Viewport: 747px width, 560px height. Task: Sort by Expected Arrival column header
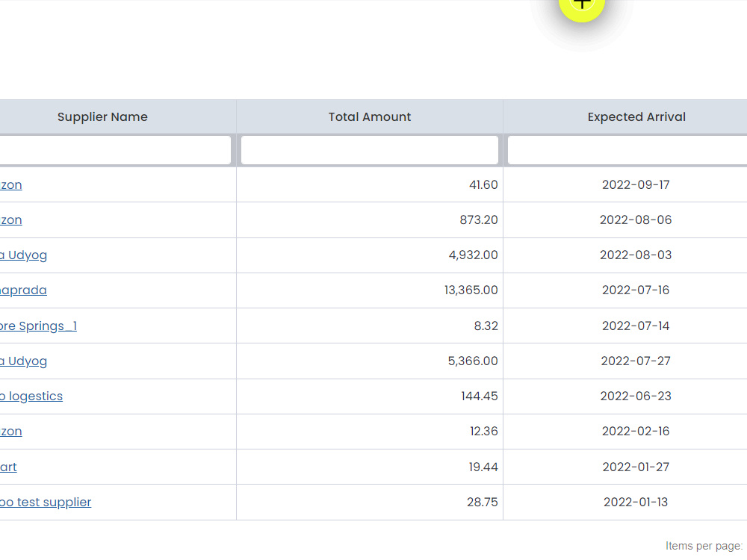[x=636, y=116]
